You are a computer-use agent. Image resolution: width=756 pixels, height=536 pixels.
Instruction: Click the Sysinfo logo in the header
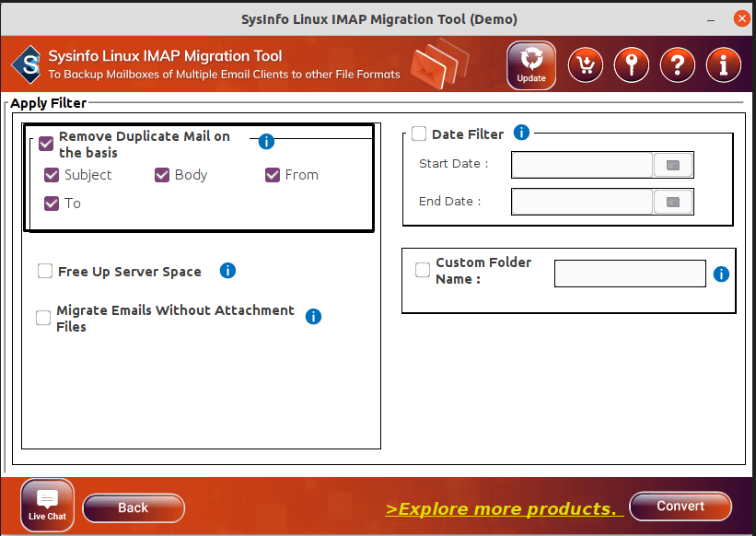point(28,64)
